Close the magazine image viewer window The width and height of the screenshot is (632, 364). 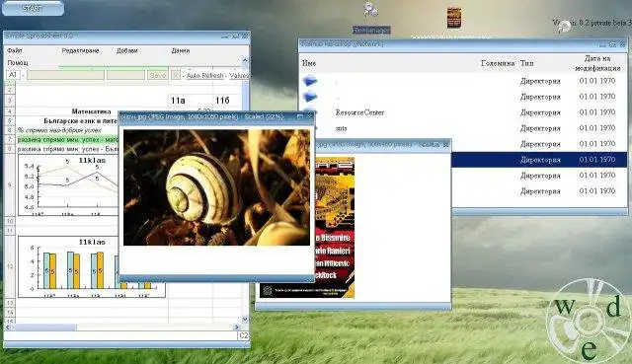point(445,144)
